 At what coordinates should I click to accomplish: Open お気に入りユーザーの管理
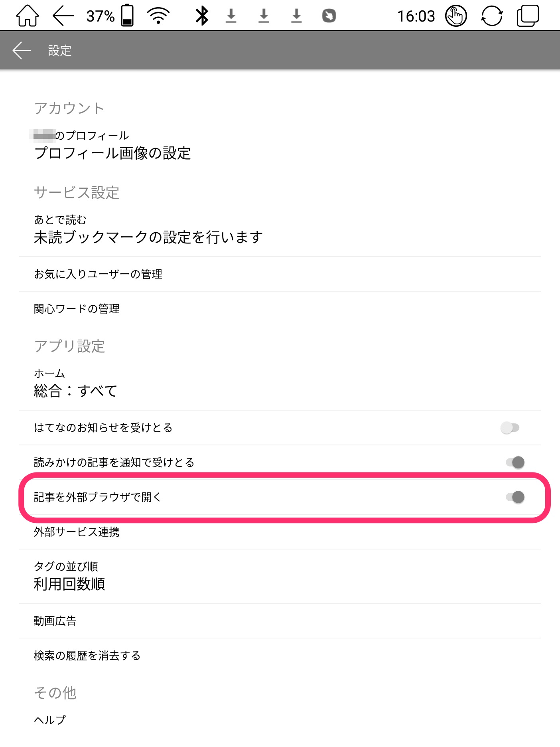[280, 274]
